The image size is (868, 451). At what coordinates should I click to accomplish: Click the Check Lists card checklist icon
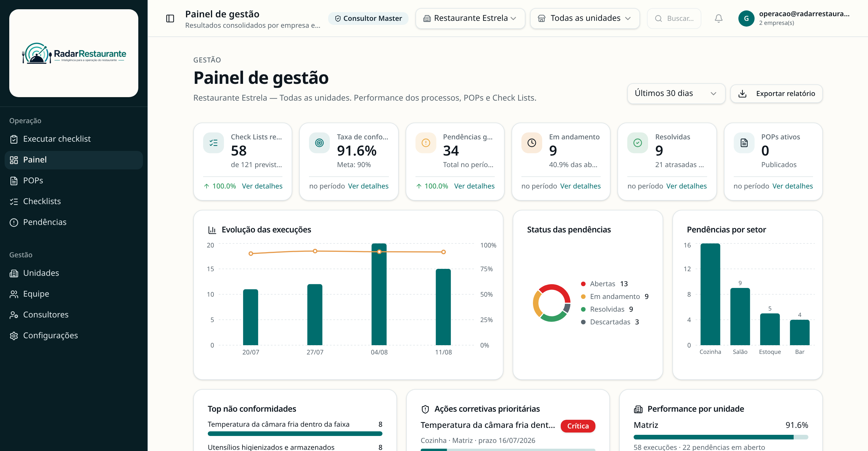(x=213, y=143)
